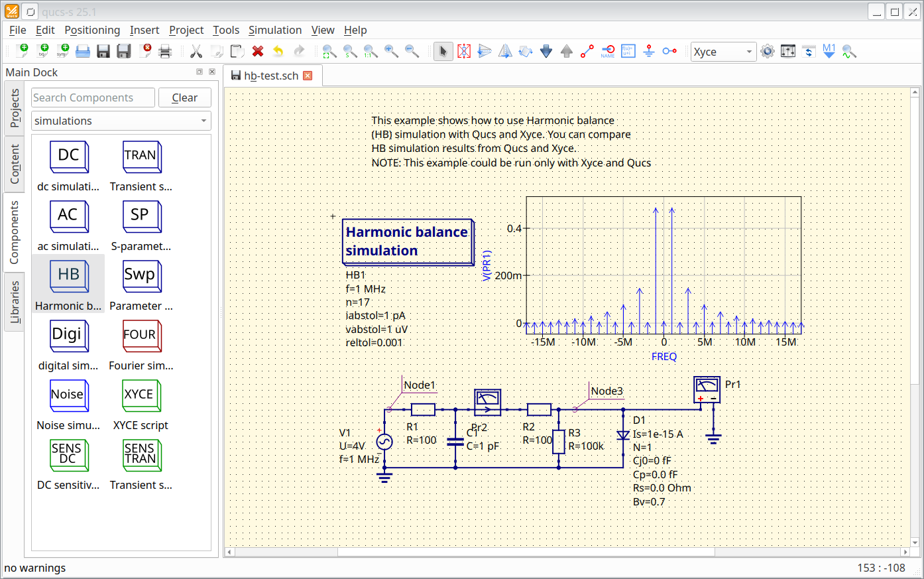Toggle the Mirror about Y axis tool
Viewport: 924px width, 579px height.
[505, 52]
